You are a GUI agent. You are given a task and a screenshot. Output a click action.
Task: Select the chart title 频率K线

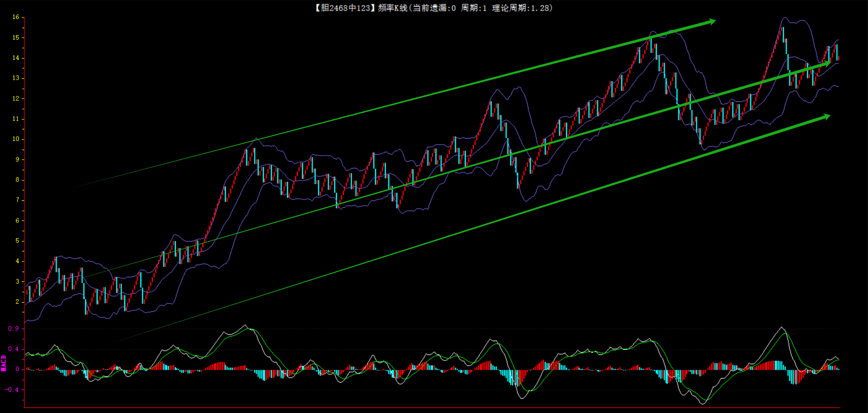392,8
